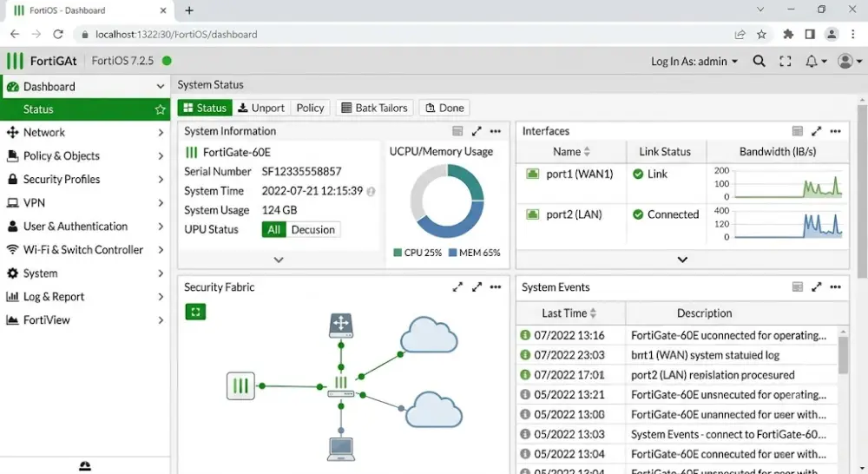
Task: Toggle fullscreen mode icon in header
Action: pyautogui.click(x=785, y=62)
